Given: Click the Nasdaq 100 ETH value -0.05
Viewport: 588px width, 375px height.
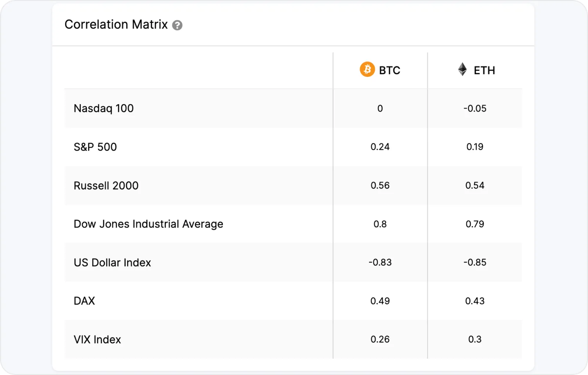Looking at the screenshot, I should 475,108.
